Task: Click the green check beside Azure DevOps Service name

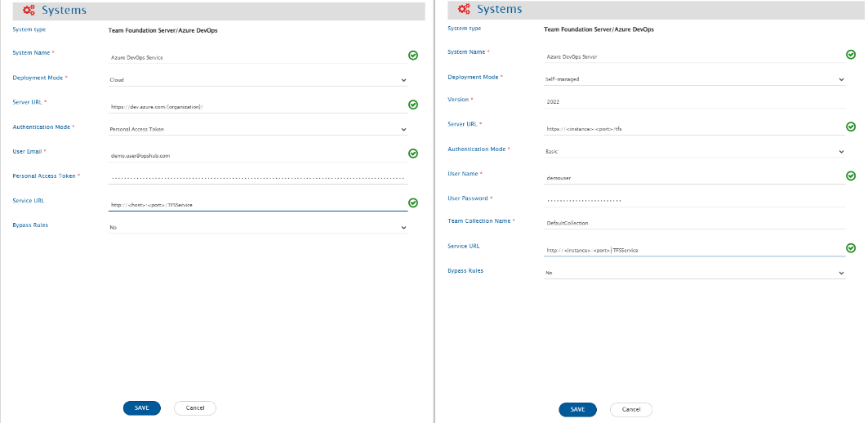Action: tap(413, 56)
